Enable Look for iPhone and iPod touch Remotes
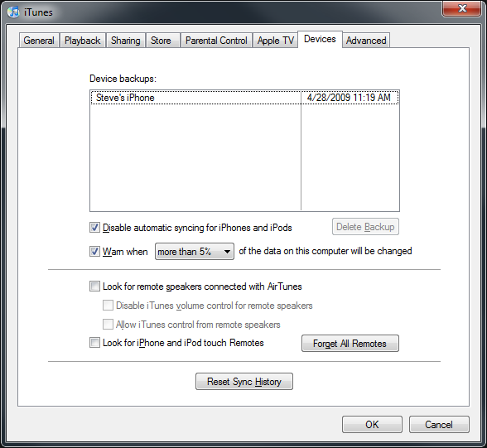Screen dimensions: 487x448 click(x=94, y=343)
